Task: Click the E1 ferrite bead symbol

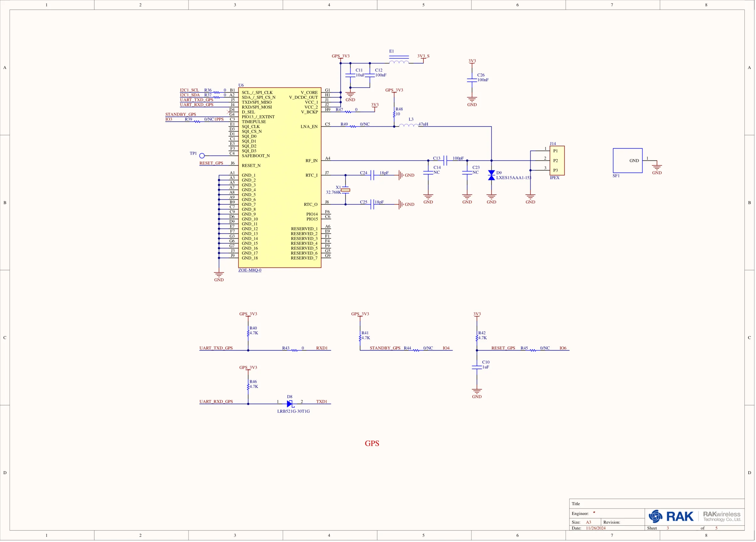Action: pyautogui.click(x=399, y=60)
